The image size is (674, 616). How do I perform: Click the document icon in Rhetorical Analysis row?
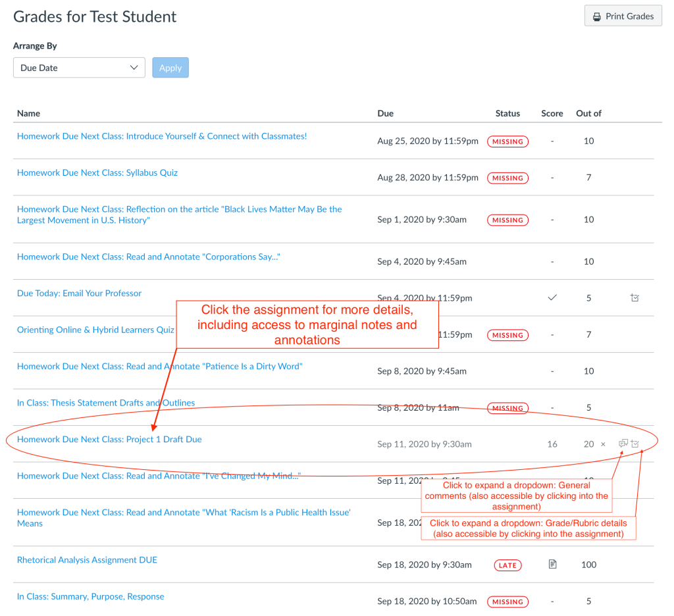552,564
